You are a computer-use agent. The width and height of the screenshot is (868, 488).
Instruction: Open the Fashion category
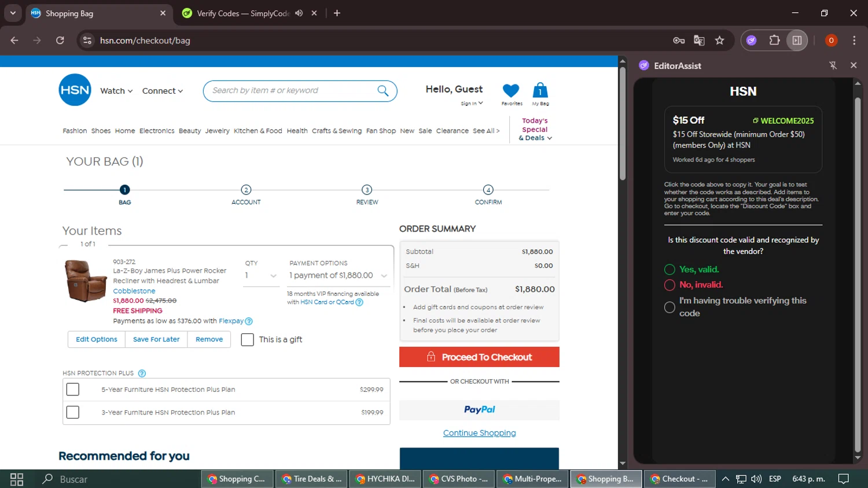(75, 131)
